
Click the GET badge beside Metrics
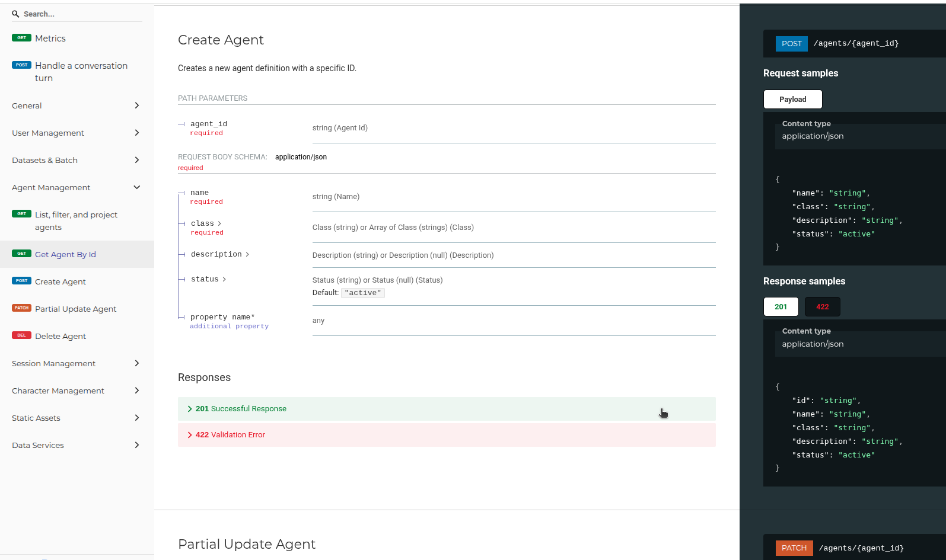(x=21, y=38)
